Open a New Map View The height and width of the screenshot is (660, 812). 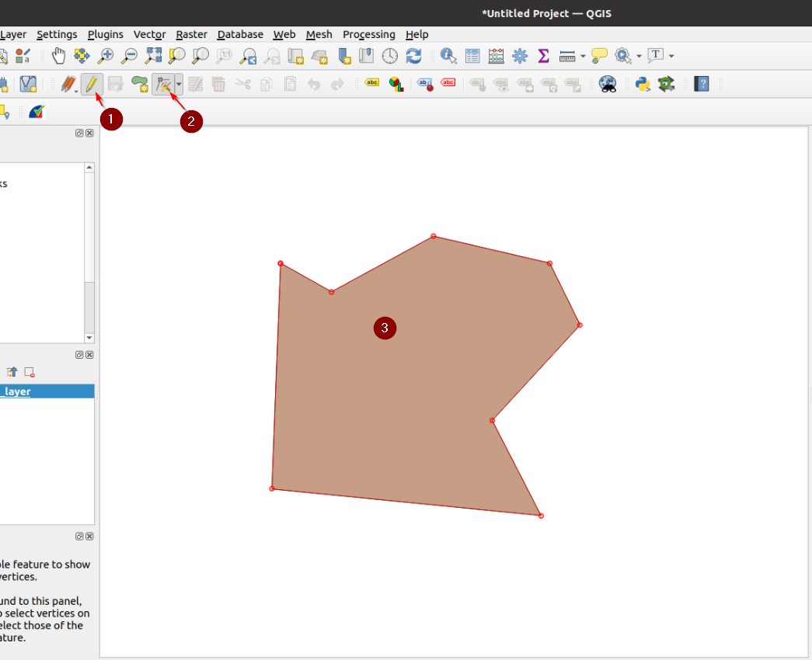296,55
